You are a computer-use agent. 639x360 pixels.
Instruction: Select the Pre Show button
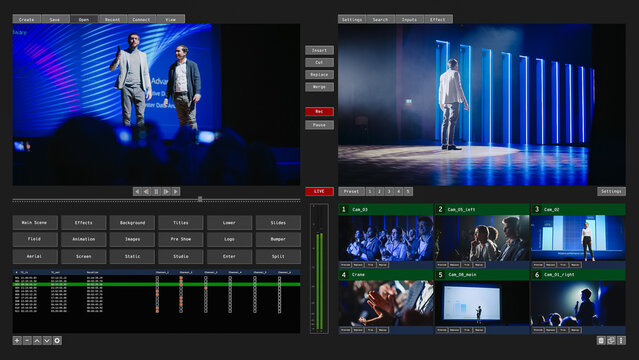(x=181, y=239)
